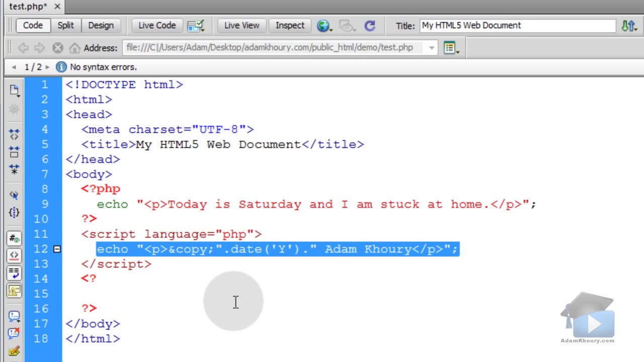Click the '</body>' closing tag line
The height and width of the screenshot is (362, 644).
click(93, 323)
